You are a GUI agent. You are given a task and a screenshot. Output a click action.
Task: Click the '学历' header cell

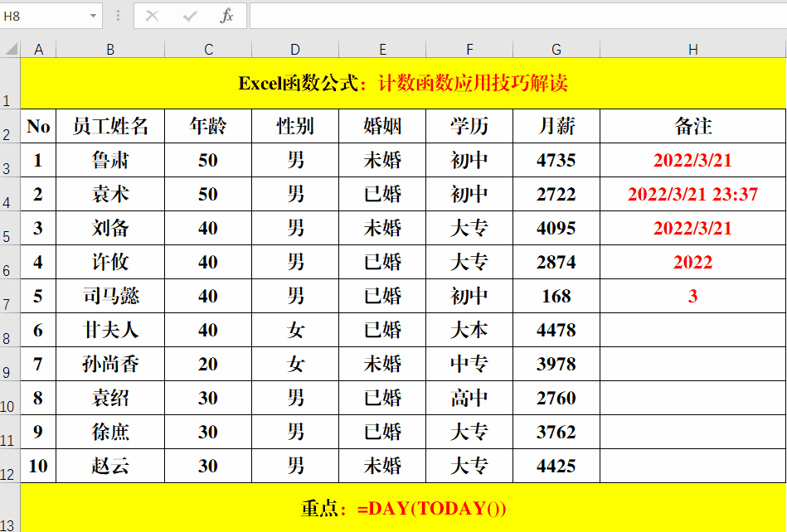(469, 126)
